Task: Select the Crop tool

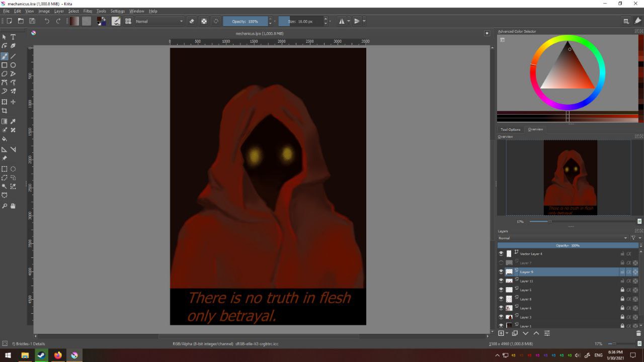Action: 5,111
